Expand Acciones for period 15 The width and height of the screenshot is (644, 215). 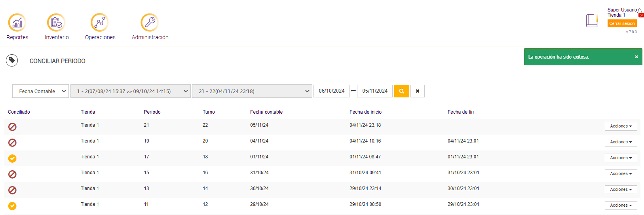pos(621,174)
